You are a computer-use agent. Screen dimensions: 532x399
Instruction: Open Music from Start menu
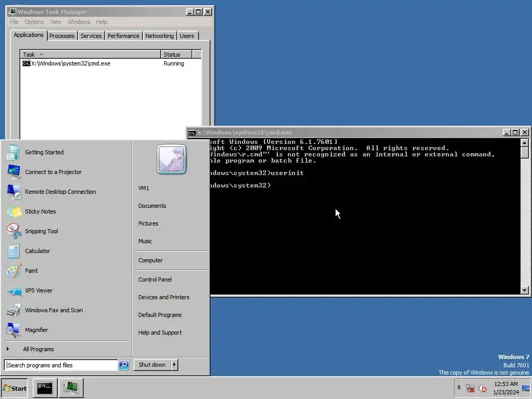(x=145, y=241)
